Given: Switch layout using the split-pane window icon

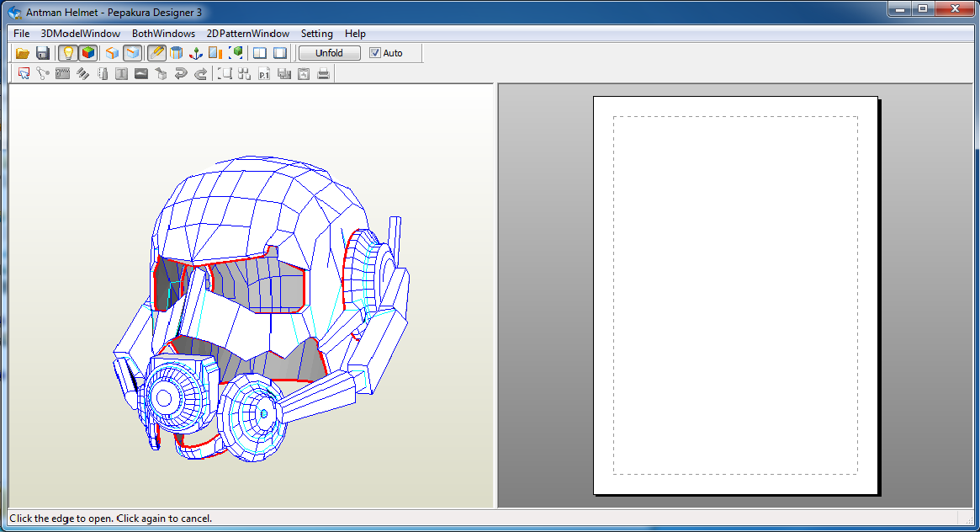Looking at the screenshot, I should click(x=259, y=53).
